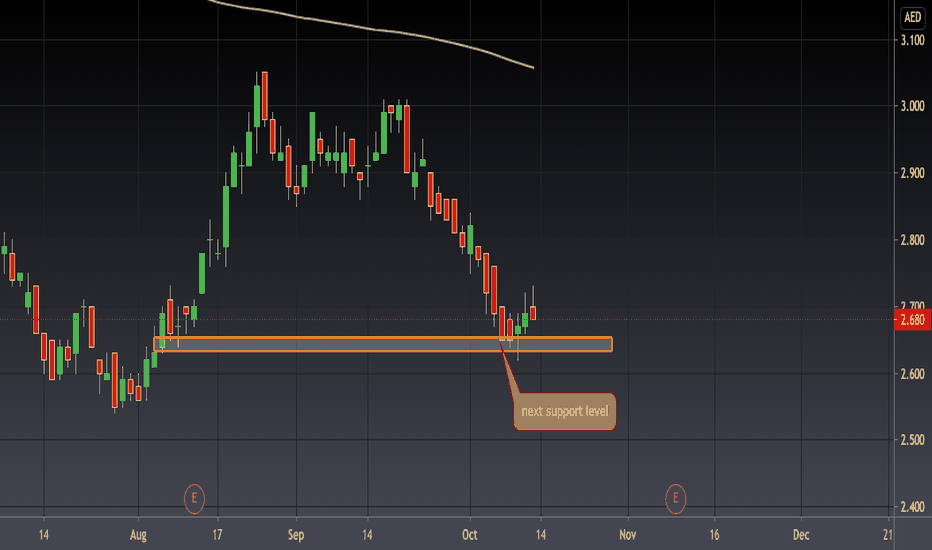Click the 2.500 price axis label
This screenshot has height=550, width=932.
tap(912, 440)
